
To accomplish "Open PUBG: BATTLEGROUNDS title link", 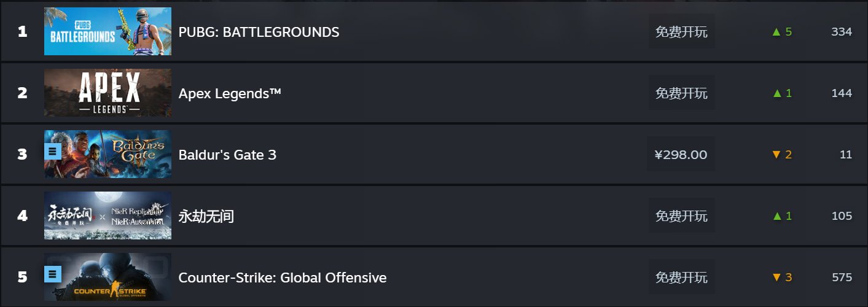I will pos(259,32).
